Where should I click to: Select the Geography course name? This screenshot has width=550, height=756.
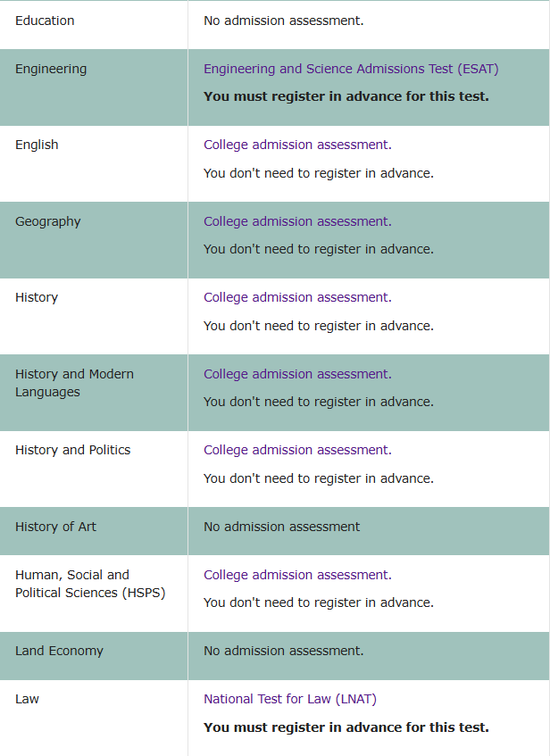[x=47, y=221]
